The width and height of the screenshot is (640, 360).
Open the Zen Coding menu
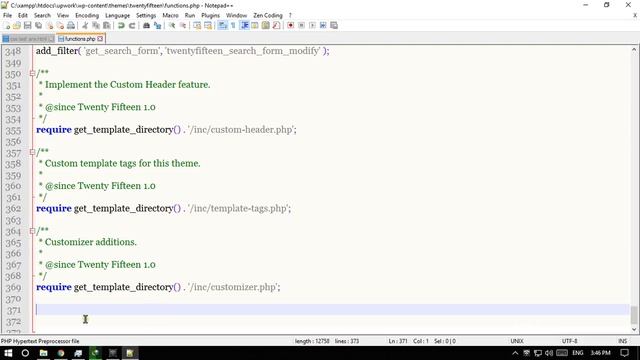[268, 15]
